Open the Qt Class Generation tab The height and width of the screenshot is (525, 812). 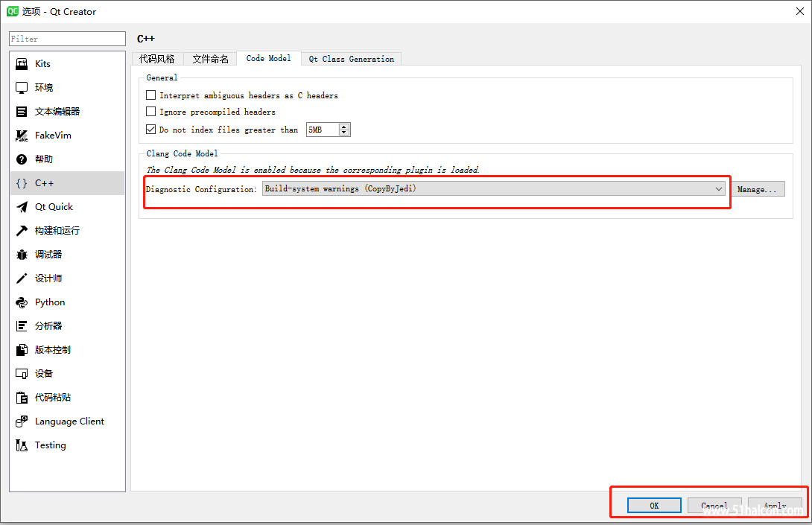[351, 59]
